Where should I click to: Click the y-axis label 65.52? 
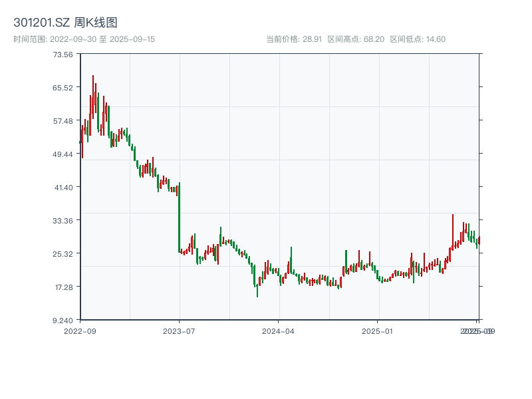(x=63, y=88)
